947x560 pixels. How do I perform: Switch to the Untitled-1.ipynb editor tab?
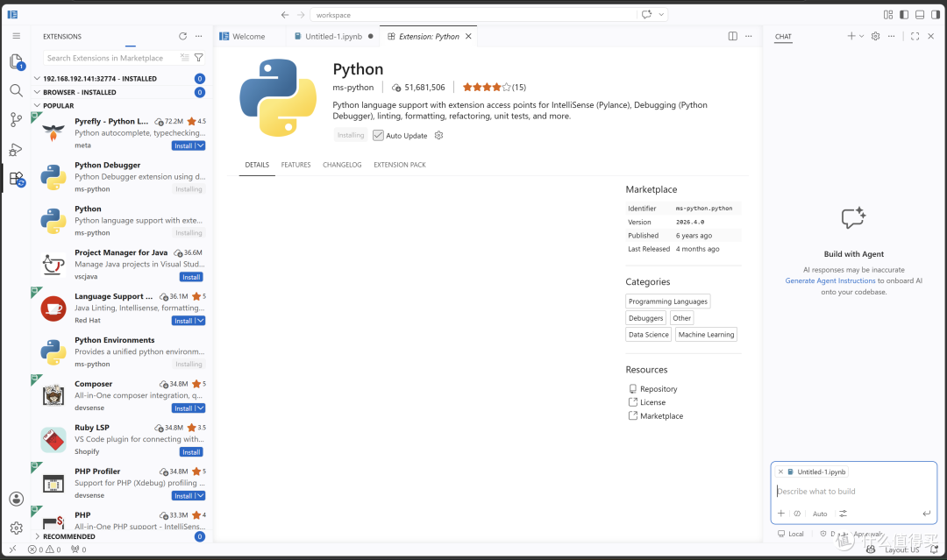[333, 36]
